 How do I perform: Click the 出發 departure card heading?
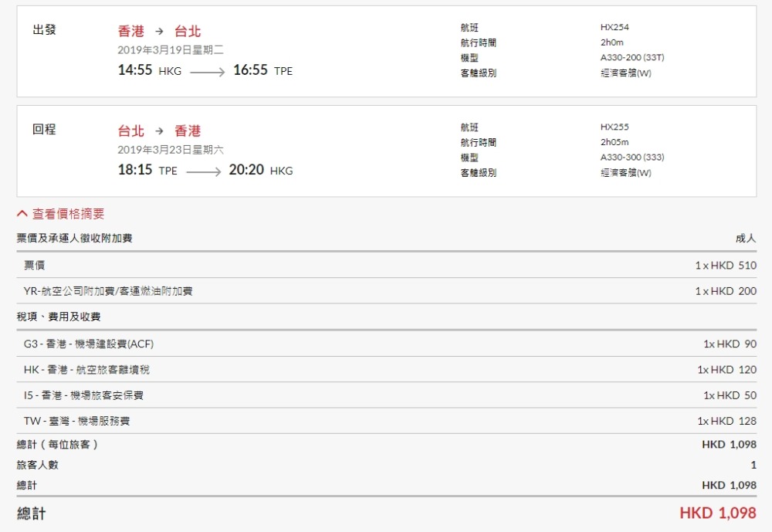(x=44, y=30)
